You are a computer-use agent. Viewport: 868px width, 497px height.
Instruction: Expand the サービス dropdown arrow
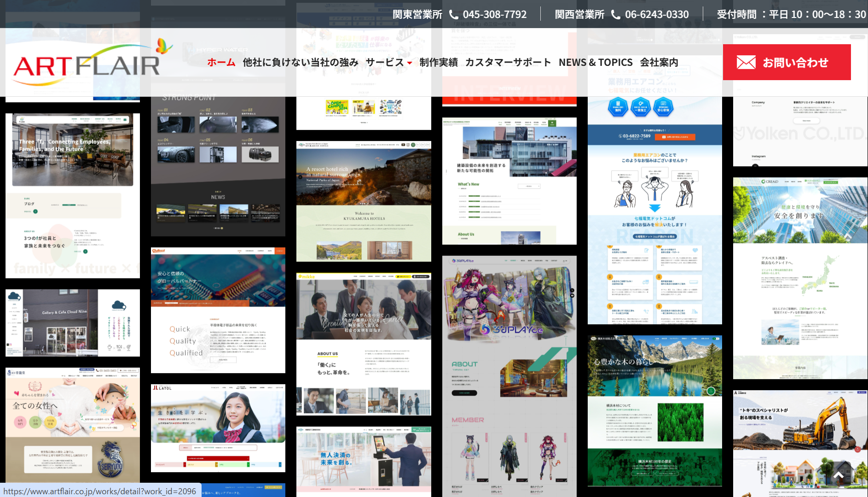410,63
